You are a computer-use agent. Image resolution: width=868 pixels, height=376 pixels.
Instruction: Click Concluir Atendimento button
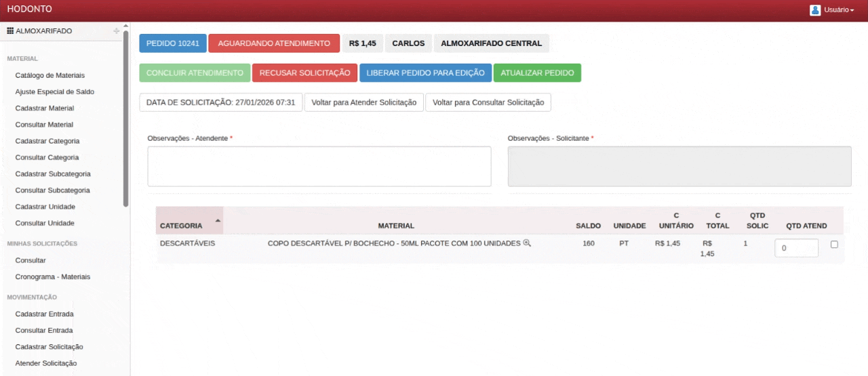click(195, 73)
